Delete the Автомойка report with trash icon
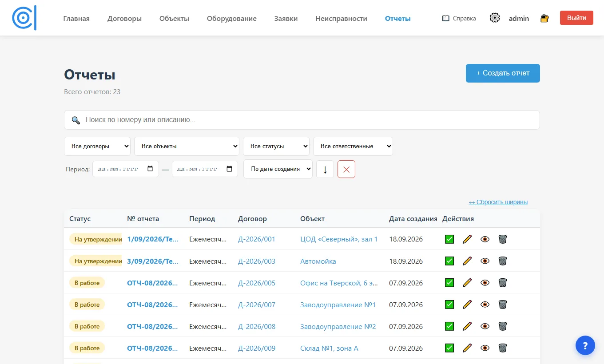 [502, 261]
